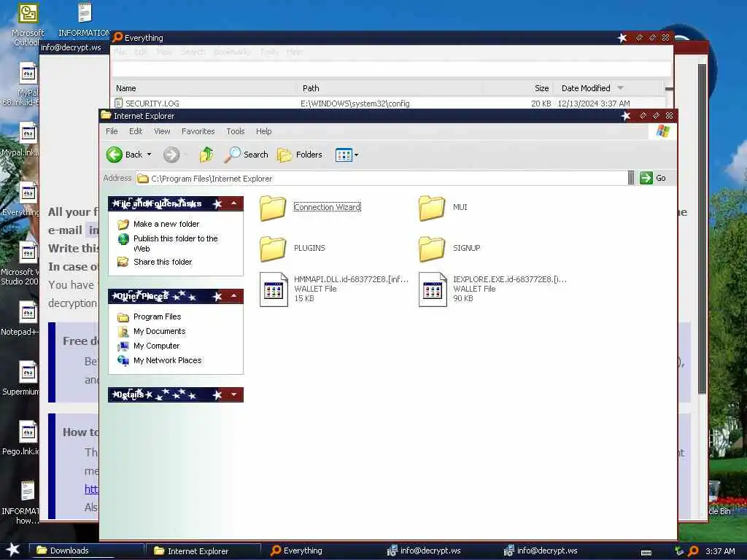This screenshot has height=560, width=747.
Task: Click the Everything search input field
Action: pos(391,69)
